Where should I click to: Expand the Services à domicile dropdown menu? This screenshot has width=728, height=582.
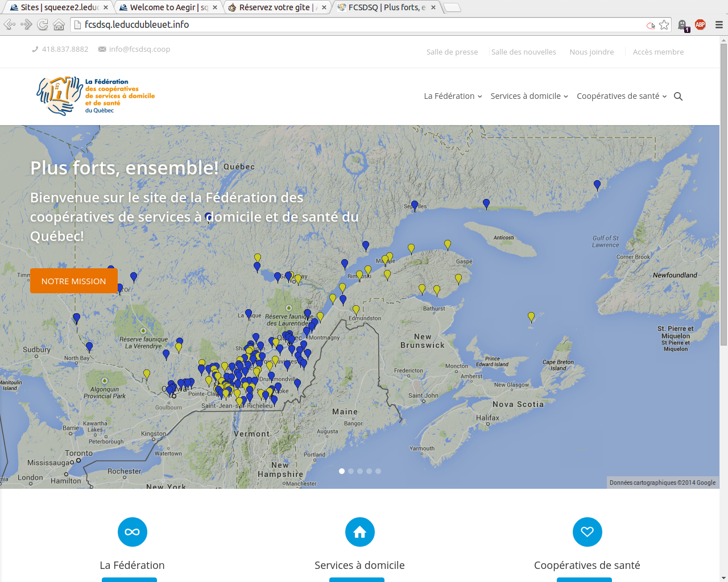tap(529, 97)
